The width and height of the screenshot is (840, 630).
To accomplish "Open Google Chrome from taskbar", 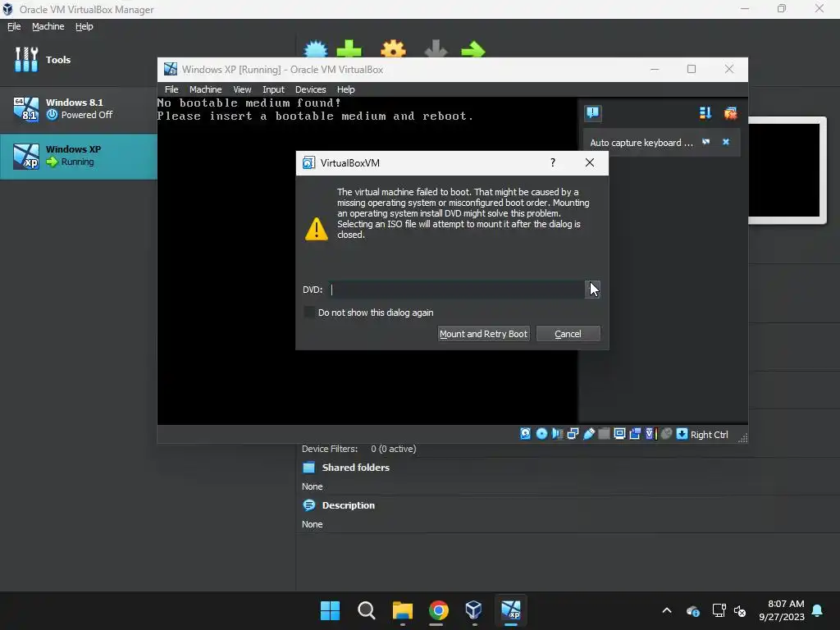I will (x=438, y=610).
